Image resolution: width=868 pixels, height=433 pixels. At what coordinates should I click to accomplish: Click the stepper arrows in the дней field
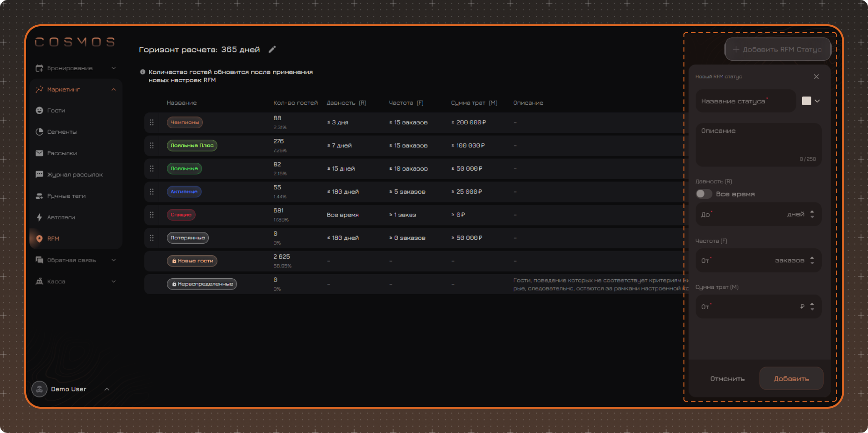click(x=812, y=214)
